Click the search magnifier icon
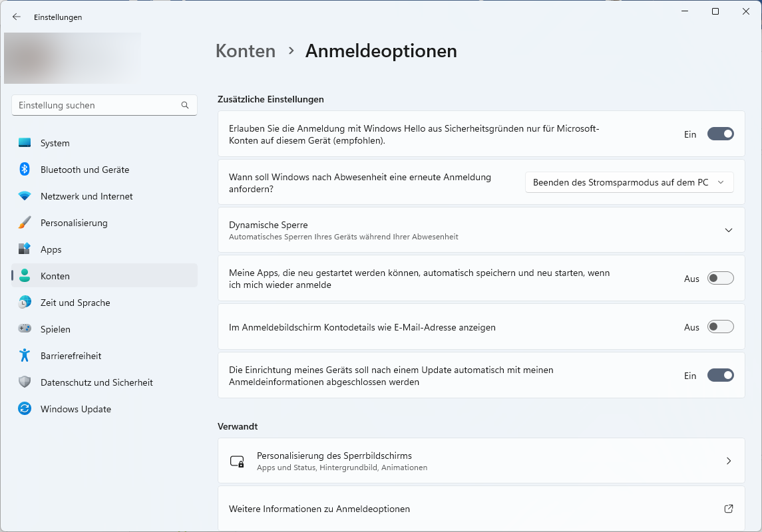The height and width of the screenshot is (532, 762). (x=185, y=105)
